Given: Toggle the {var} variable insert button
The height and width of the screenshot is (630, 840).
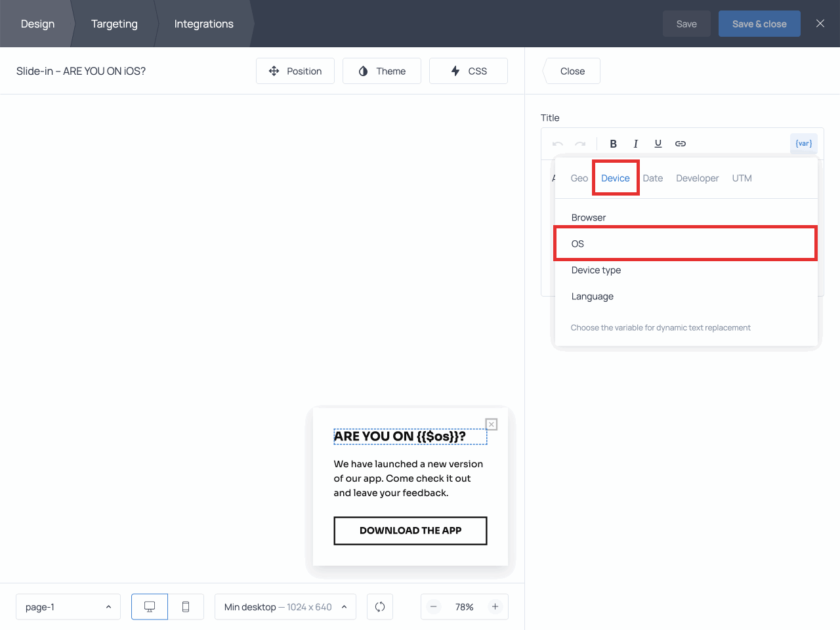Looking at the screenshot, I should point(803,144).
